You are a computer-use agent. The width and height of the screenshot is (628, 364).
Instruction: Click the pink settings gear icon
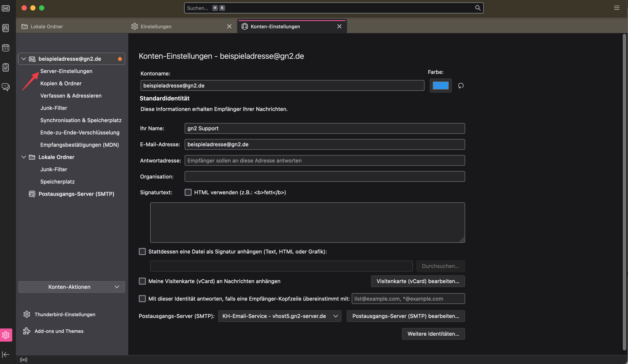[x=6, y=335]
